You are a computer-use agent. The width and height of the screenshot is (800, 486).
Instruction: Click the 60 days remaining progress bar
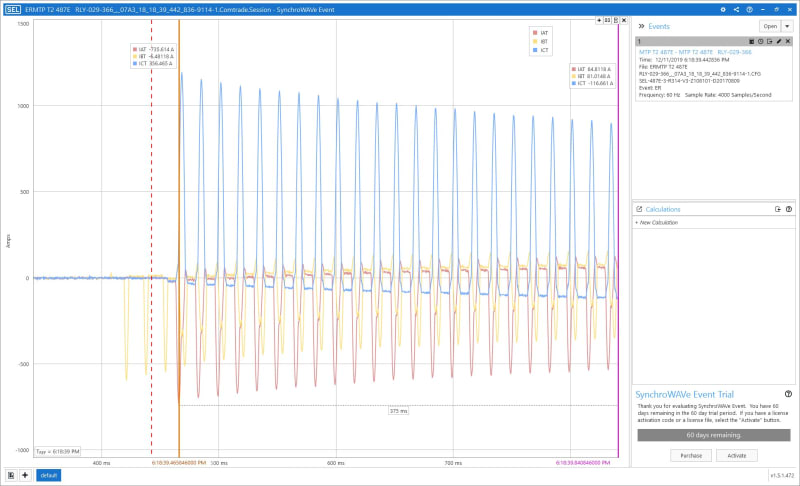click(x=713, y=435)
